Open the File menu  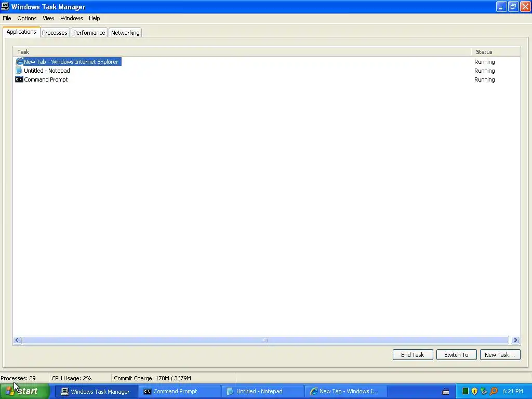pos(7,18)
